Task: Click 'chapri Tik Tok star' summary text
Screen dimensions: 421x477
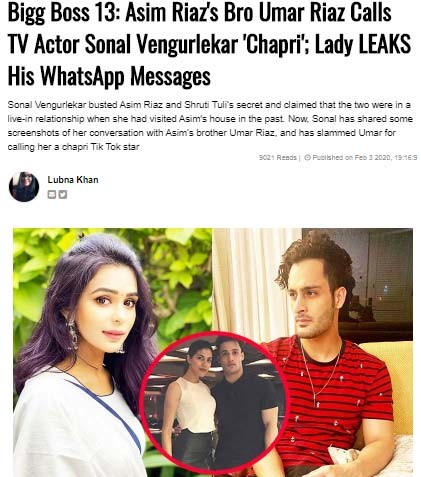Action: tap(101, 147)
